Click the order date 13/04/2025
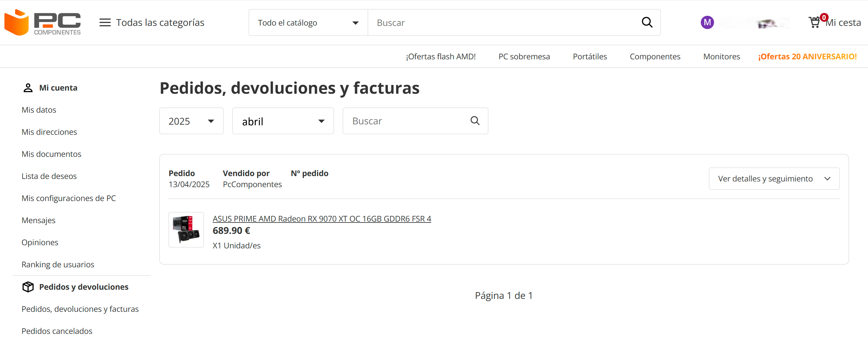The height and width of the screenshot is (344, 868). click(x=189, y=184)
